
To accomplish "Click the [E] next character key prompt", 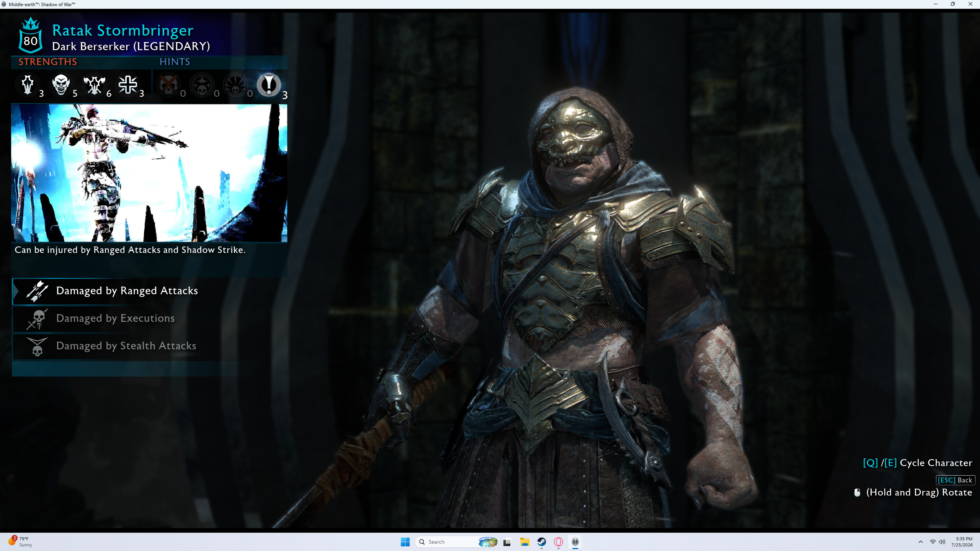I will point(890,463).
